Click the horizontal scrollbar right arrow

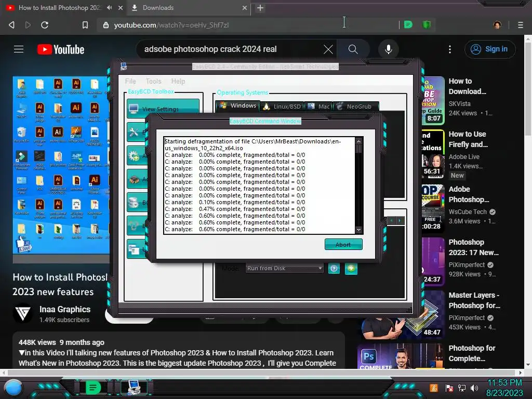pos(520,373)
